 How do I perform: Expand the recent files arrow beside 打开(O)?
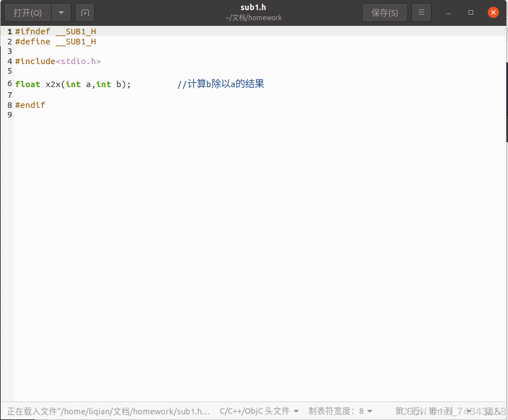click(61, 12)
